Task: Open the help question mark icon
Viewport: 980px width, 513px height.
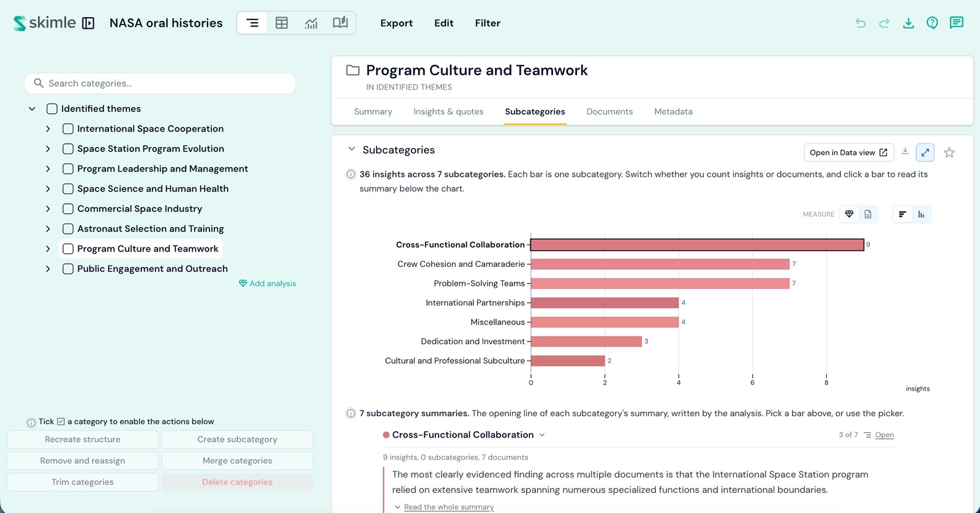Action: point(932,23)
